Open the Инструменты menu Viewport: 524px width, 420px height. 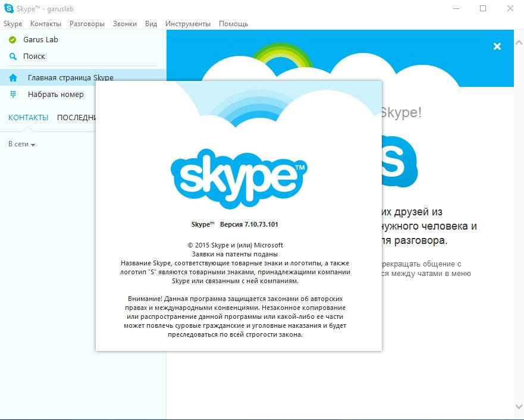(x=188, y=24)
